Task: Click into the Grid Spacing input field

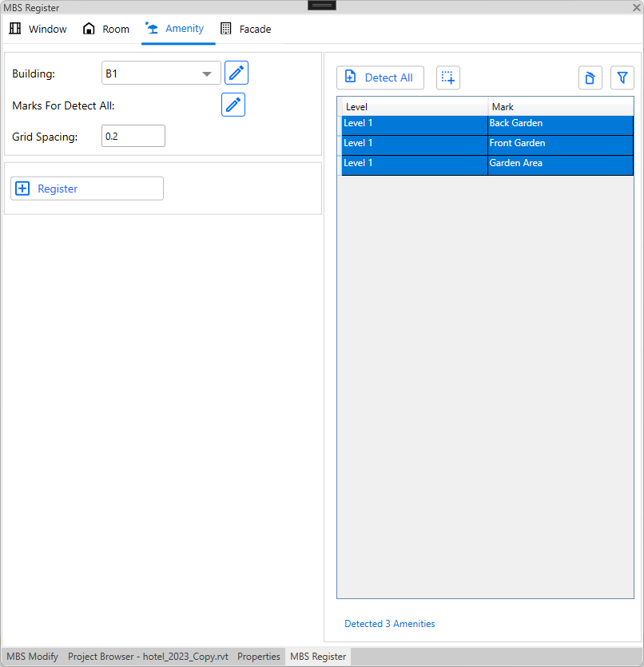Action: point(133,137)
